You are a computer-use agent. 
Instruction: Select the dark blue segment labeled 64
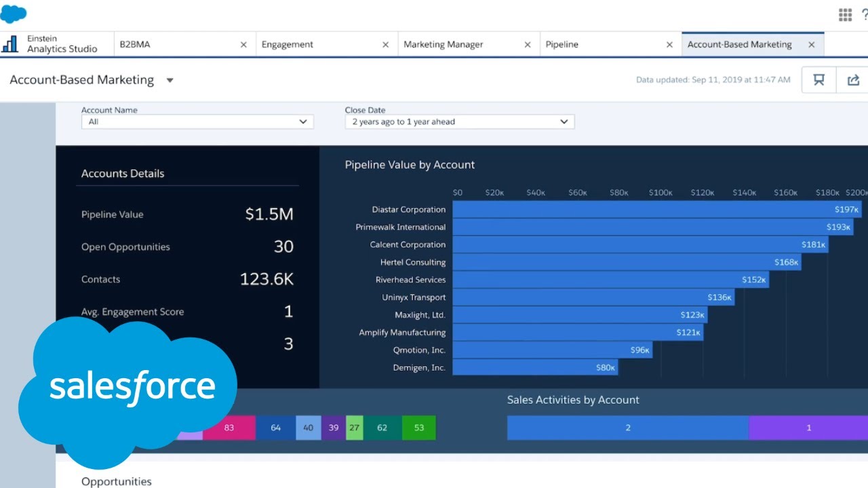(276, 428)
